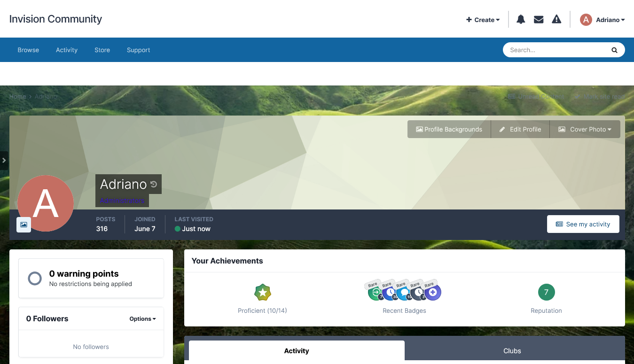Click the dark grey clock Rare badge
The width and height of the screenshot is (634, 364).
(x=418, y=293)
